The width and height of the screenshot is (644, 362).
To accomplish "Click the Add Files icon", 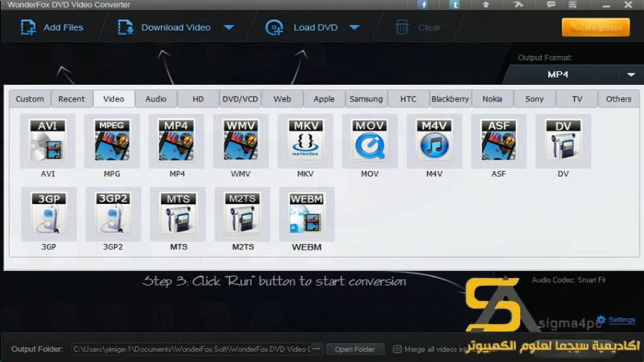I will (x=28, y=27).
